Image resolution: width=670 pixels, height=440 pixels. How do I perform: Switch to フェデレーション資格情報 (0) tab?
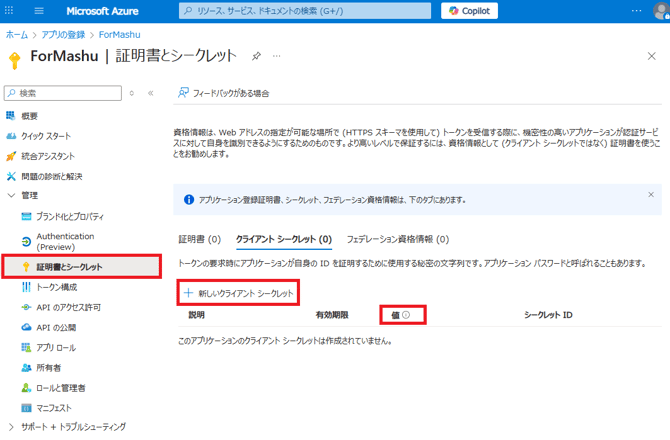[397, 240]
